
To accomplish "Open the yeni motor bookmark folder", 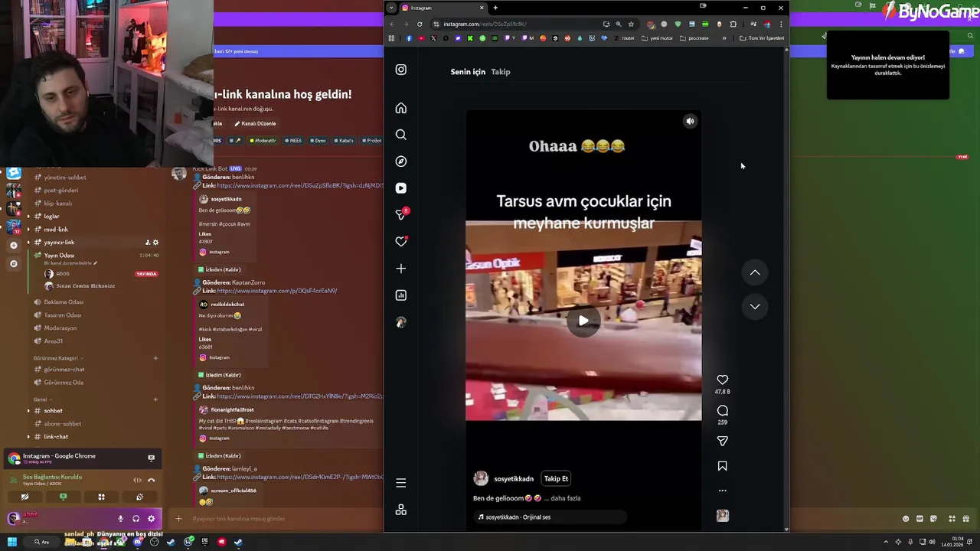I will coord(657,38).
